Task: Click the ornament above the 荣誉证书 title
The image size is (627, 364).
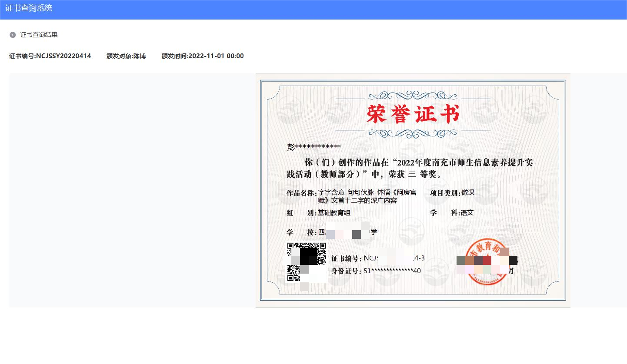Action: pyautogui.click(x=413, y=95)
